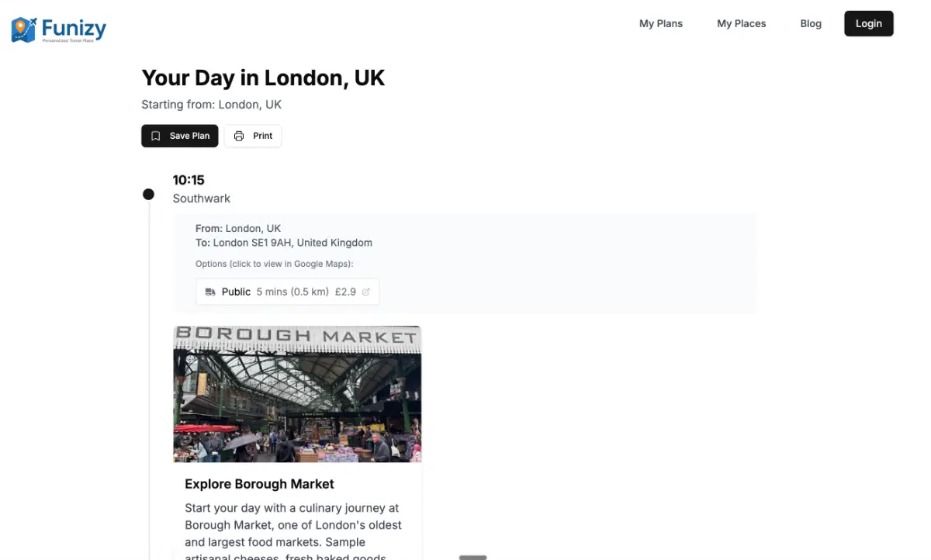
Task: Click the Your Day in London title
Action: 263,78
